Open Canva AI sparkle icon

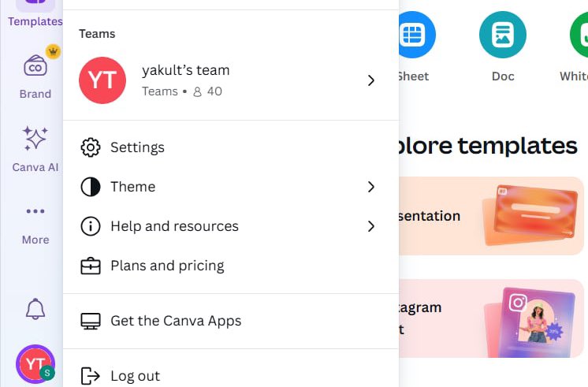tap(35, 139)
